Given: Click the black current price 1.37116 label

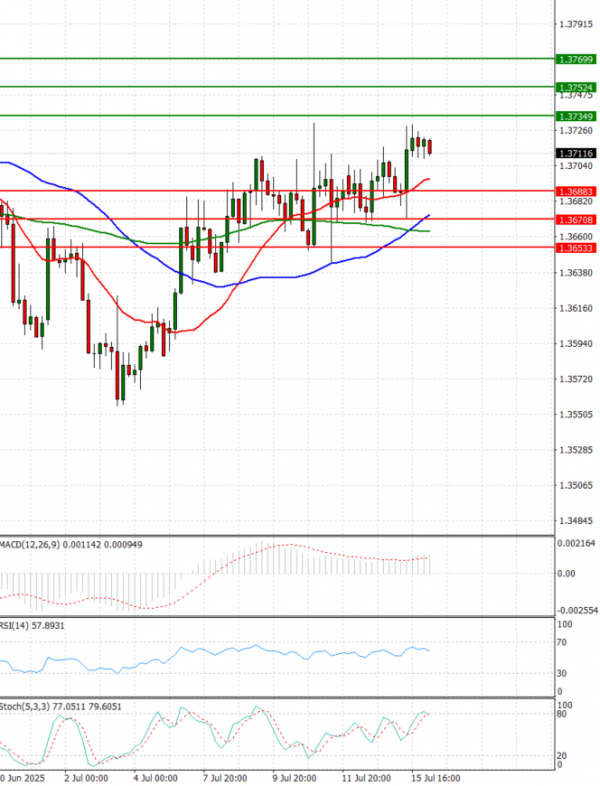Looking at the screenshot, I should pyautogui.click(x=576, y=153).
